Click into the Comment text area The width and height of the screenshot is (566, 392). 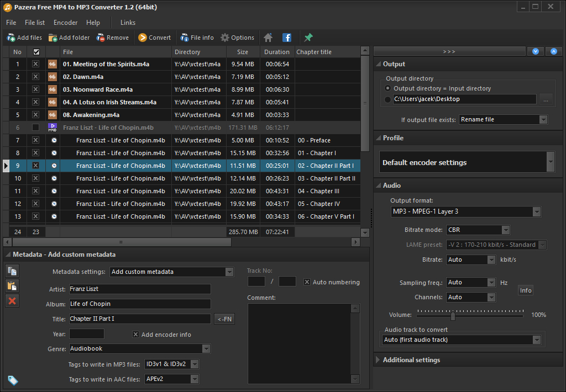click(299, 343)
